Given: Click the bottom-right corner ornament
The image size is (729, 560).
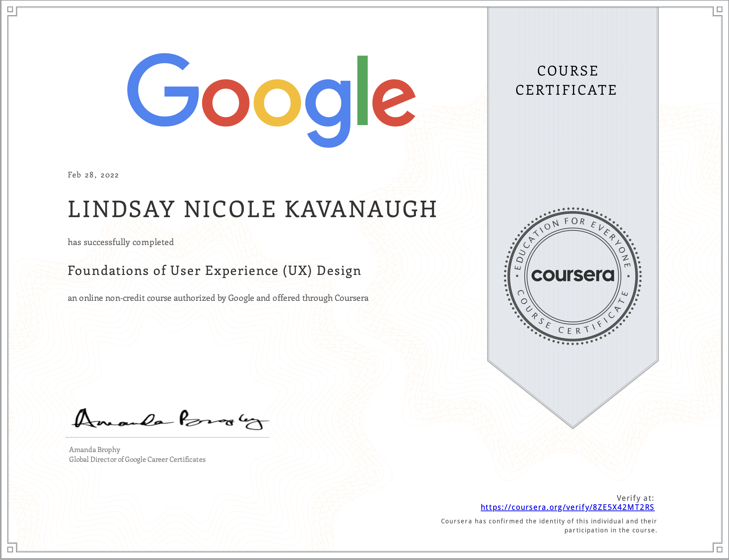Looking at the screenshot, I should tap(719, 549).
